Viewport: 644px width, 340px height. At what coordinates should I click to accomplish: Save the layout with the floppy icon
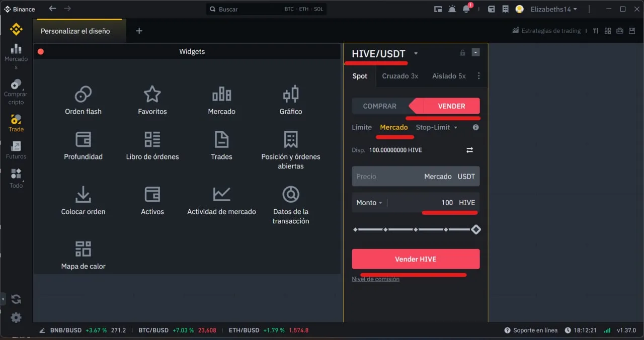632,31
